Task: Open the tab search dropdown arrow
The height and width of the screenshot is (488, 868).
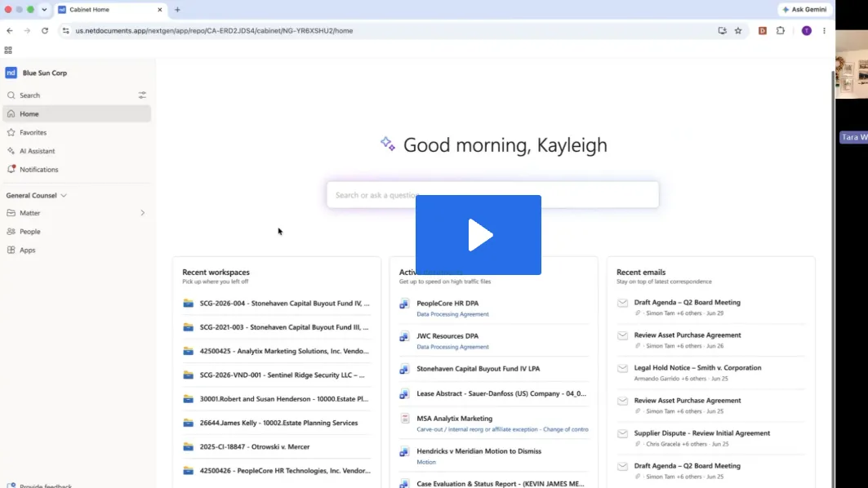Action: [x=44, y=10]
